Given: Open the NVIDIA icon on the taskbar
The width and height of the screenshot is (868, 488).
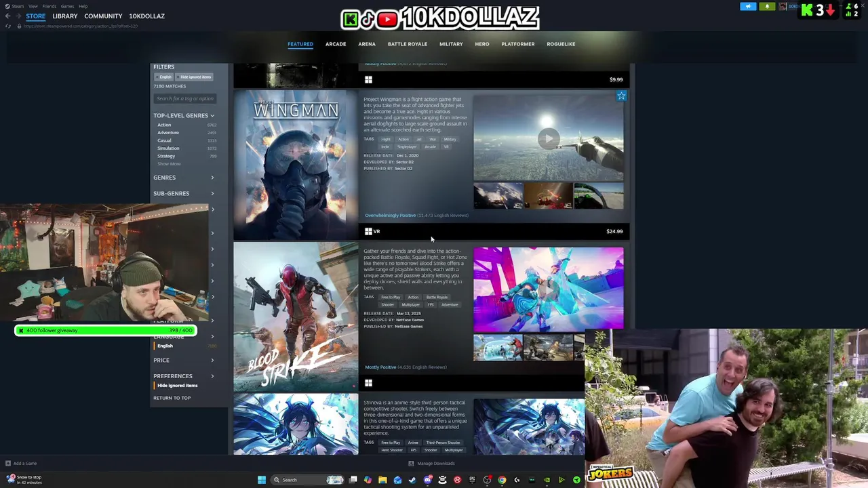Looking at the screenshot, I should (547, 480).
